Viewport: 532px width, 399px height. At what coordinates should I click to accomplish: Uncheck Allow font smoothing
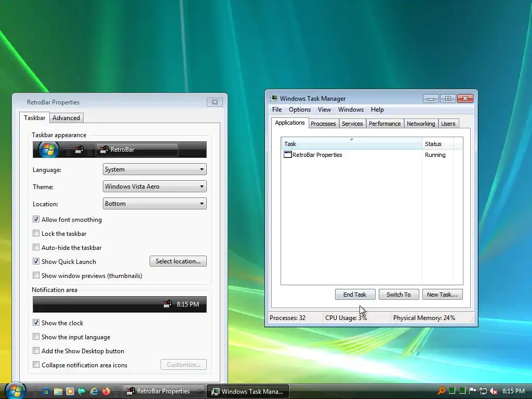pos(36,219)
